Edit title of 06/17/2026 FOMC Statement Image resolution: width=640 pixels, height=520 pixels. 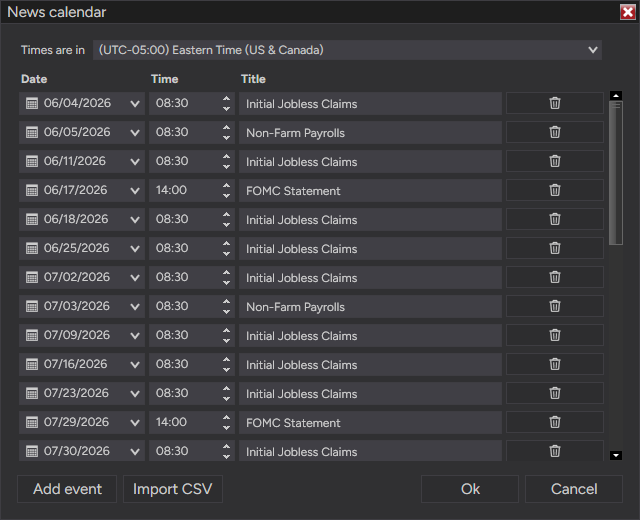370,191
